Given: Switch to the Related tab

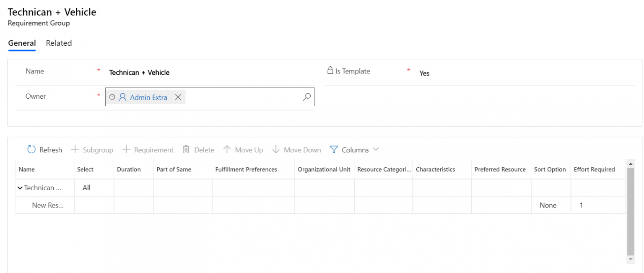Looking at the screenshot, I should click(59, 43).
